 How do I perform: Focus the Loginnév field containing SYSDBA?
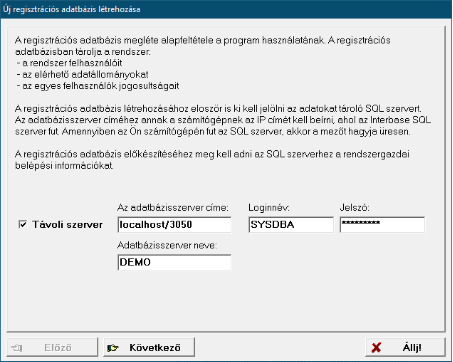(291, 225)
